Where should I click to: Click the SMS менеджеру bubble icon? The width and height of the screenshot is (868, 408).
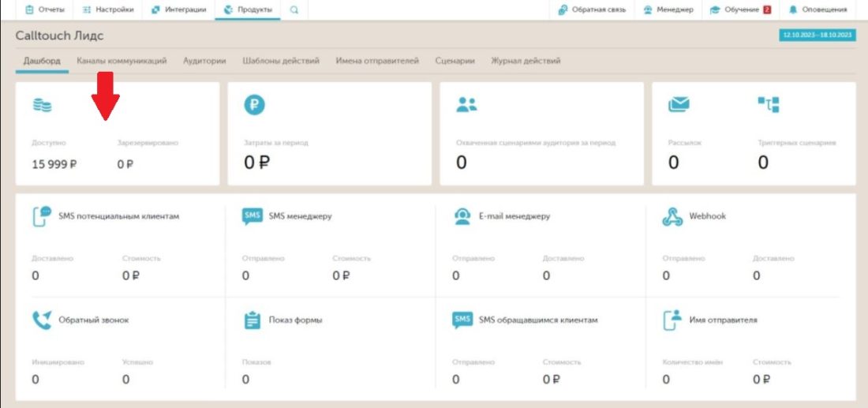point(253,216)
